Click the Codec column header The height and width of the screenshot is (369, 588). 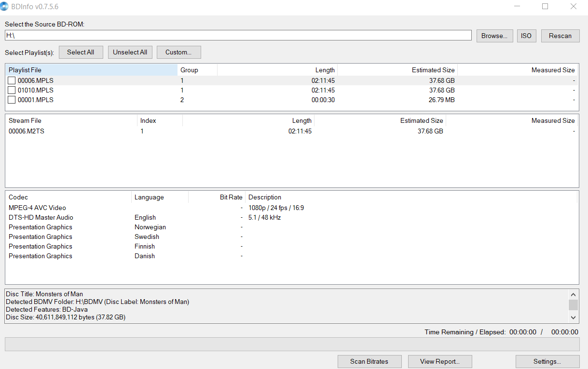pos(68,197)
